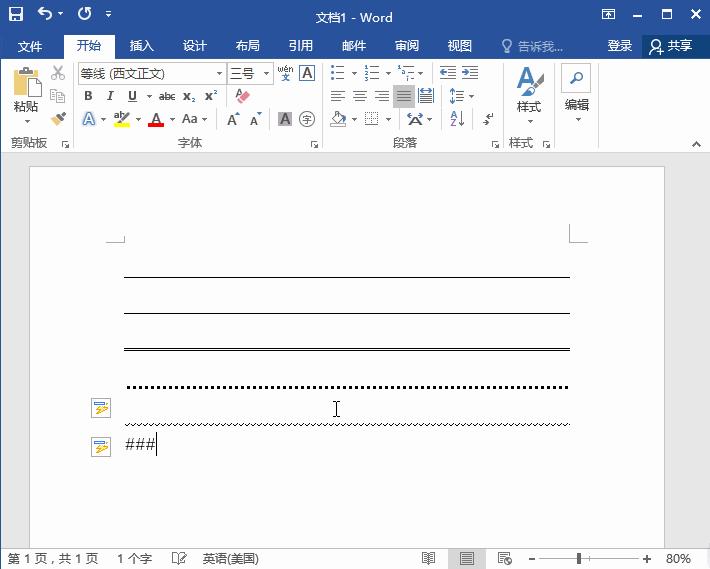Expand underline style options arrow
710x569 pixels.
click(x=149, y=96)
